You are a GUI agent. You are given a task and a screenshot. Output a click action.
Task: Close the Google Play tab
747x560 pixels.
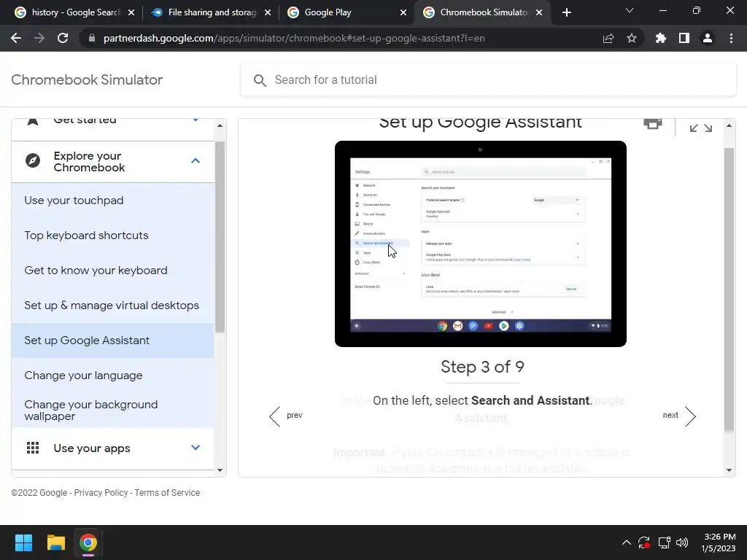403,12
